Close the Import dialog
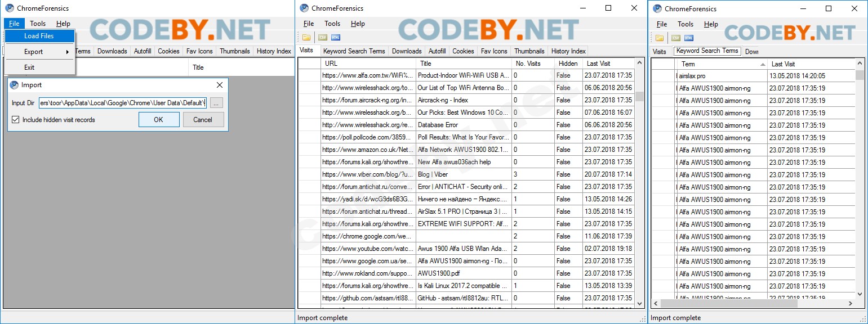 click(x=220, y=85)
